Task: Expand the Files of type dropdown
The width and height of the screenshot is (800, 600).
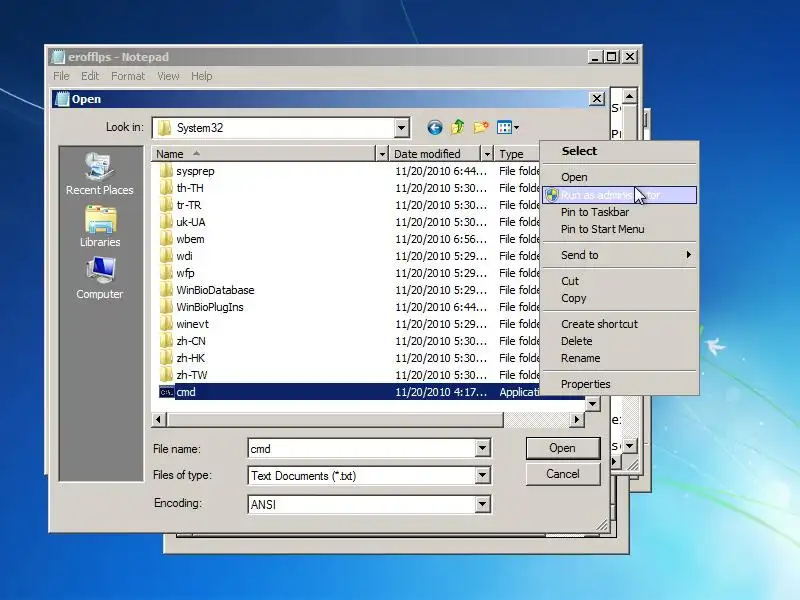Action: [x=483, y=476]
